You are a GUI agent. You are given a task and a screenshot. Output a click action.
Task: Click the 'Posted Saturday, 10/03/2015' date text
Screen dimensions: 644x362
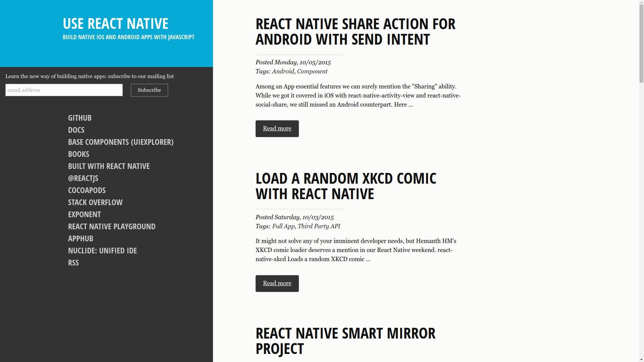point(294,217)
